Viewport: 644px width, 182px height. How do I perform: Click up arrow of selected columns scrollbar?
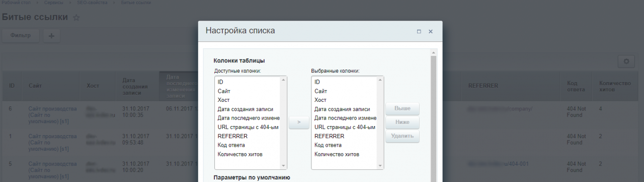click(380, 80)
